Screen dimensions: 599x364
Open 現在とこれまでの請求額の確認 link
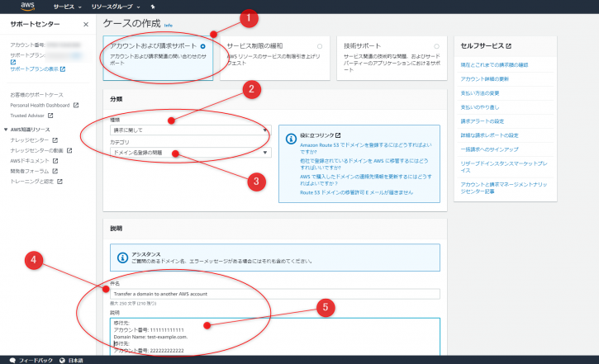[x=494, y=65]
